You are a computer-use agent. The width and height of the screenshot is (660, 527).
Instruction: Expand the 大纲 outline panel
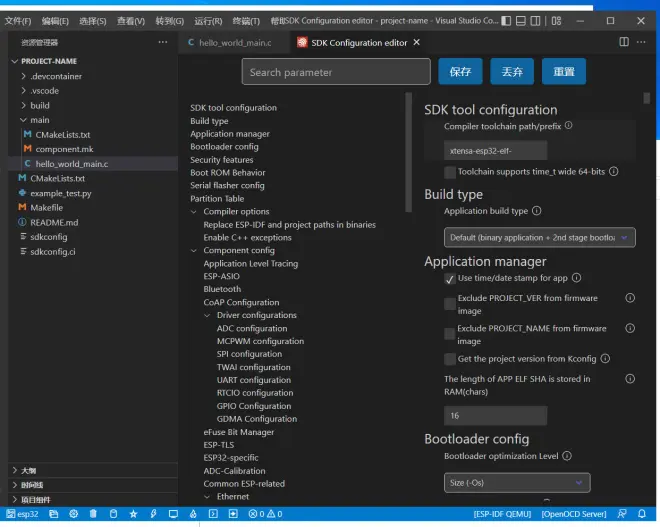(28, 470)
